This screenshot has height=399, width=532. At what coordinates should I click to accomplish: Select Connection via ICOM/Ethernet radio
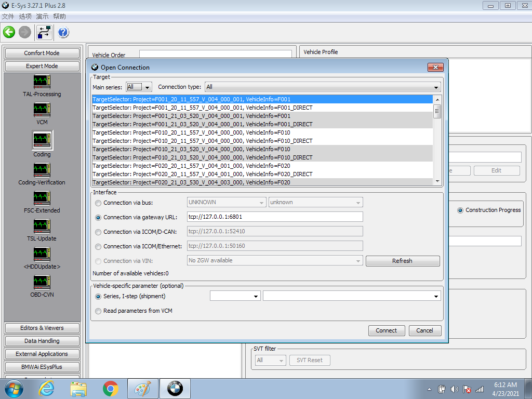coord(98,247)
